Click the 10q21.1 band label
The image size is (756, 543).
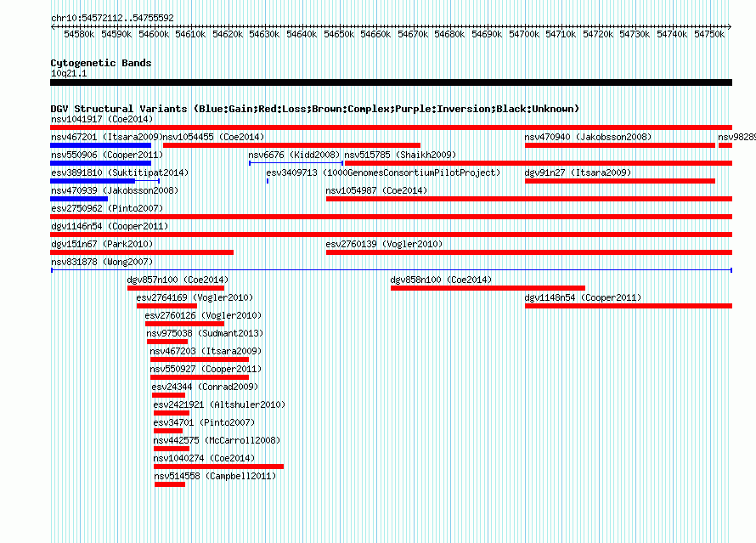(x=69, y=73)
